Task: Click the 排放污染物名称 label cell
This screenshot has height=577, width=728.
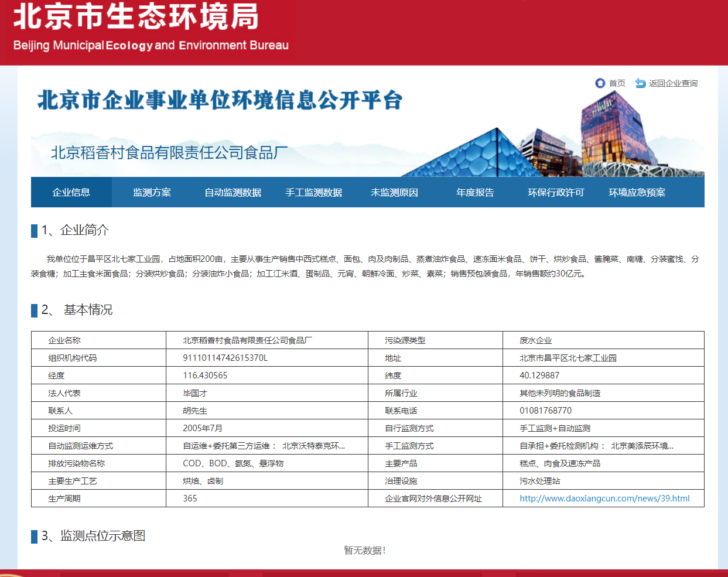Action: point(99,463)
